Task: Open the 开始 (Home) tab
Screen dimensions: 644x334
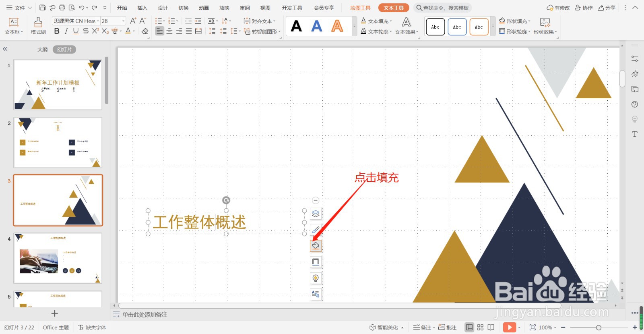Action: point(122,8)
